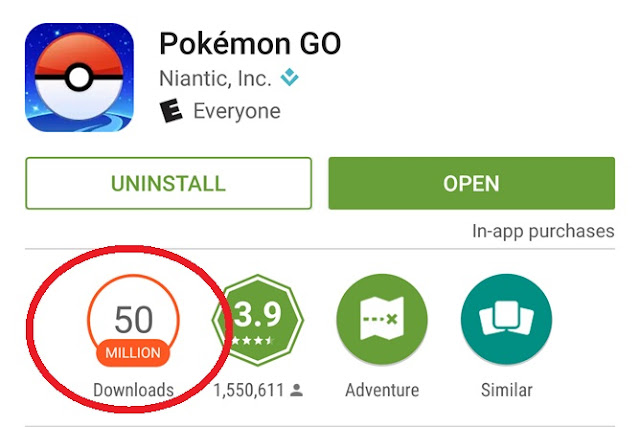Tap the ESRB Everyone rating icon

click(170, 111)
